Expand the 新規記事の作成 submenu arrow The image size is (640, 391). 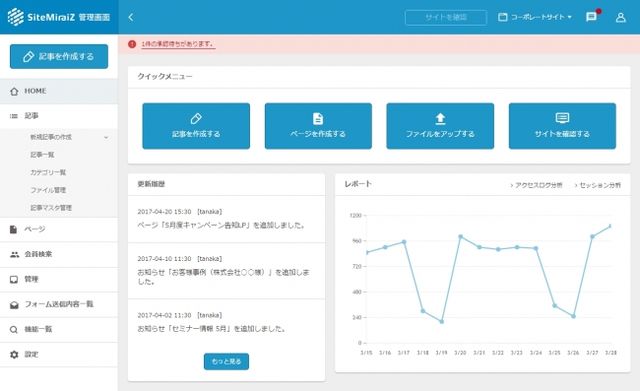click(106, 138)
